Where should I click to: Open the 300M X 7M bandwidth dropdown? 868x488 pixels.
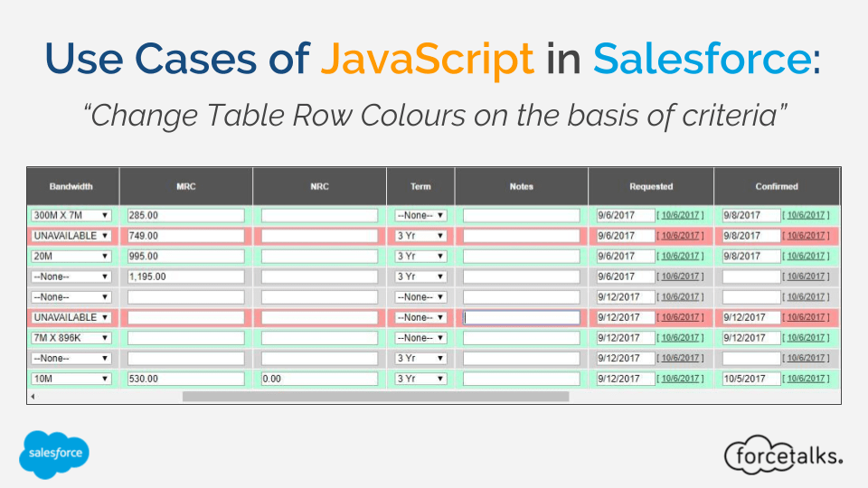click(x=71, y=215)
